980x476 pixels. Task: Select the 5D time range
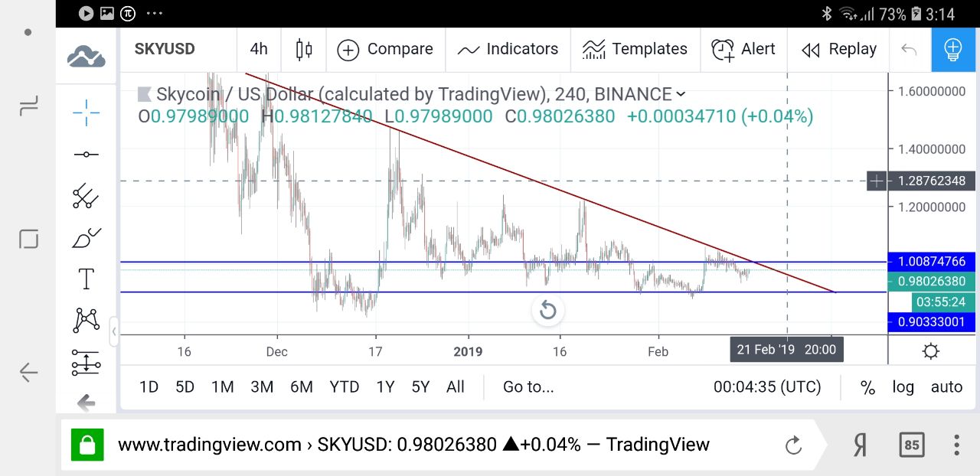[185, 387]
